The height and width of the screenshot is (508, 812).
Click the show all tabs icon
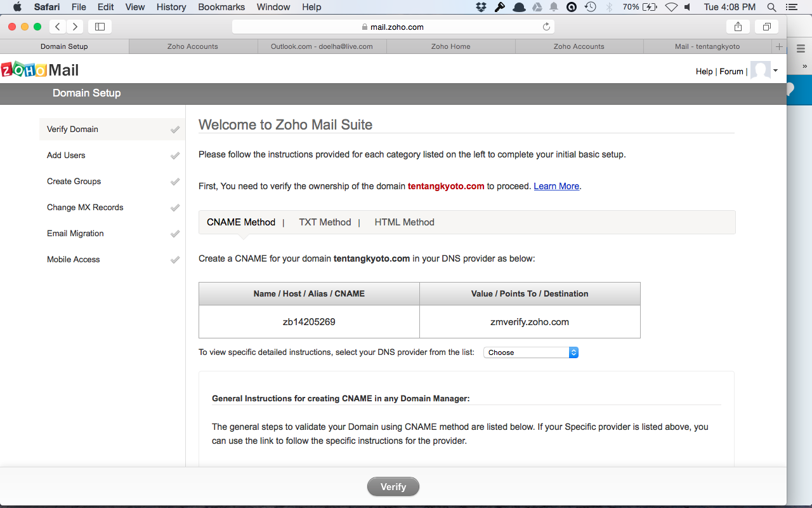coord(766,27)
